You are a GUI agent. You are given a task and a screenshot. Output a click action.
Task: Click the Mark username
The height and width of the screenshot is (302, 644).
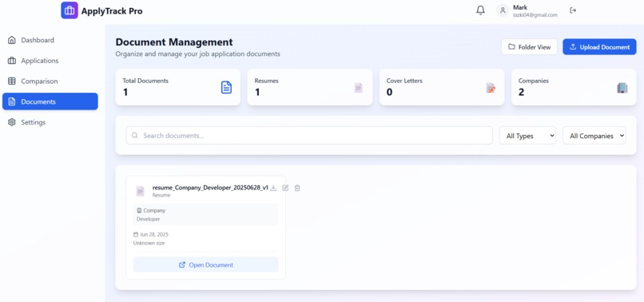click(520, 7)
